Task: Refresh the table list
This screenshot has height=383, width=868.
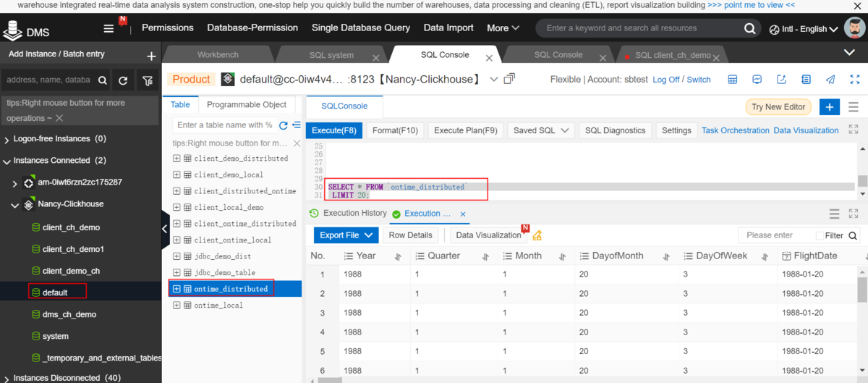Action: 284,125
